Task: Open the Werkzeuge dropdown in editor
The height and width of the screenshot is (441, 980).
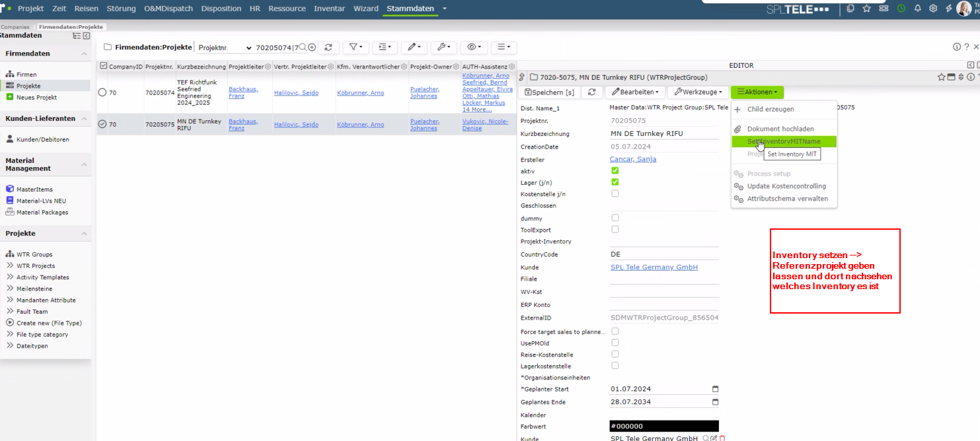Action: [x=698, y=92]
